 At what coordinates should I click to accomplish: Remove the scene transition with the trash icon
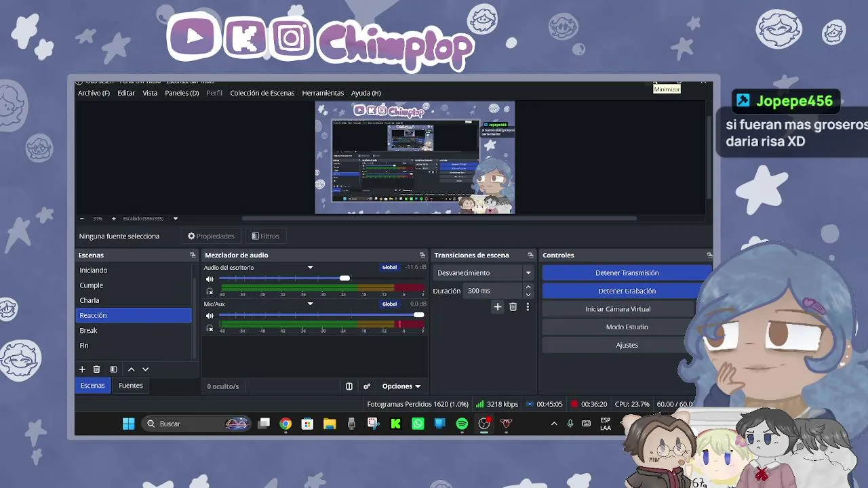coord(513,307)
